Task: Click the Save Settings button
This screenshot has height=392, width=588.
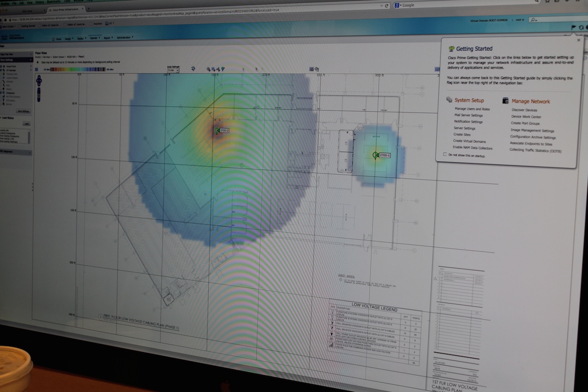Action: [23, 111]
